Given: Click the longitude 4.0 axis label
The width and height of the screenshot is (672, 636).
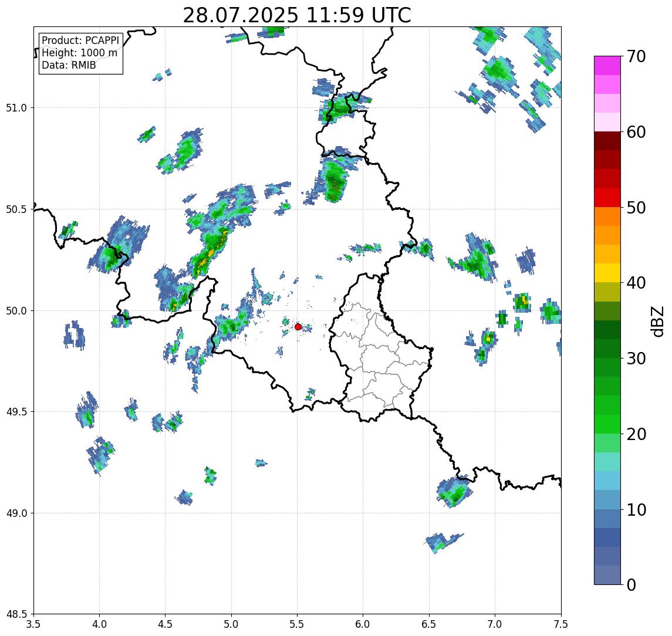Looking at the screenshot, I should point(99,624).
